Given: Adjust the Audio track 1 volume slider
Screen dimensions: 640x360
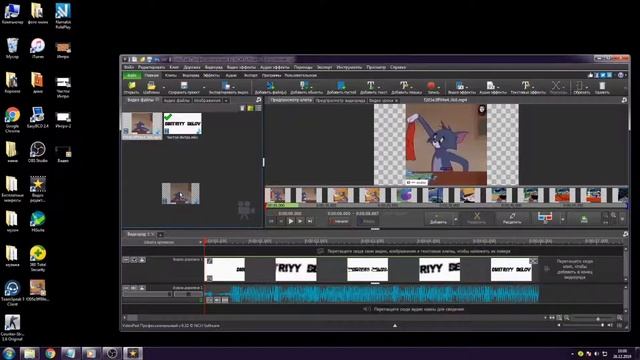Looking at the screenshot, I should pyautogui.click(x=148, y=294).
